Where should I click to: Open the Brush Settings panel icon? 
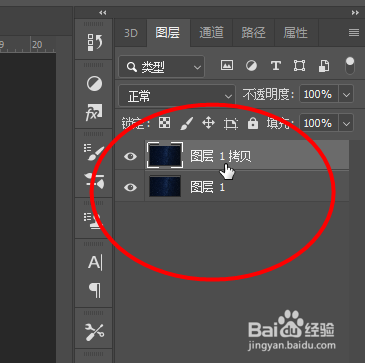tap(94, 152)
